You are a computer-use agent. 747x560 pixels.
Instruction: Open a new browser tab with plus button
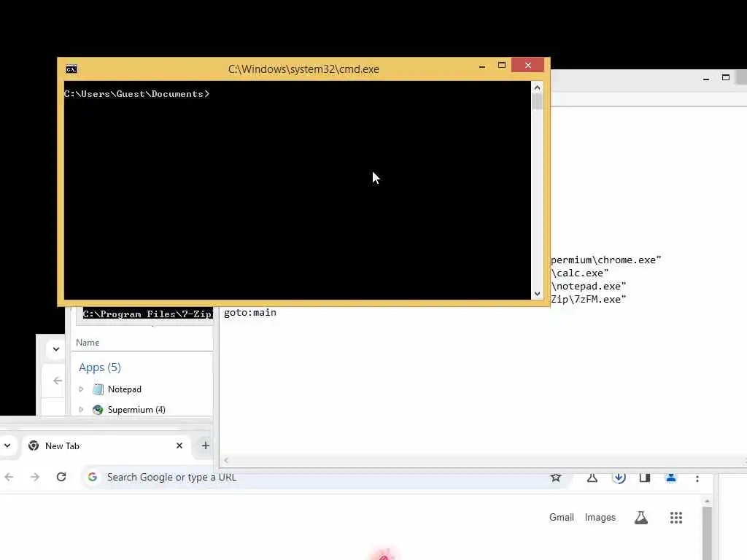pos(205,446)
